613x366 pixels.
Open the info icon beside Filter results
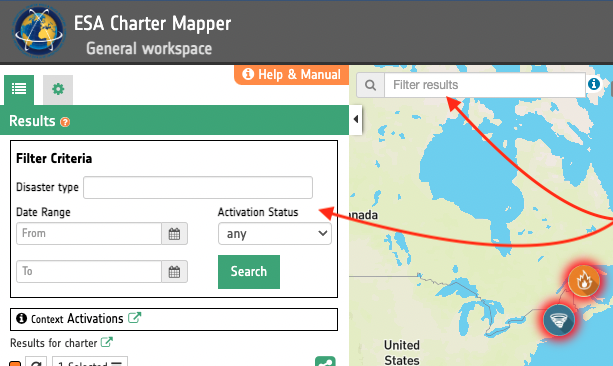(594, 84)
